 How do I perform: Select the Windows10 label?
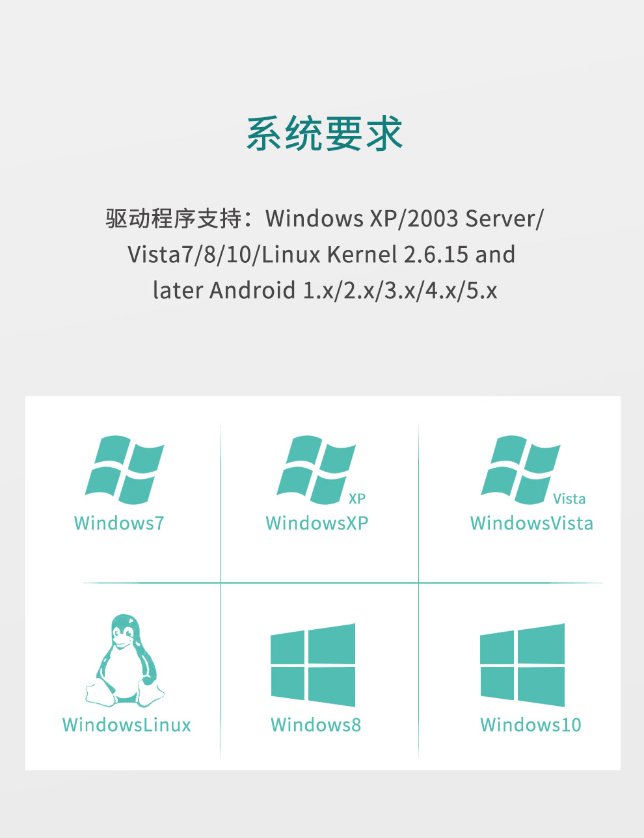pos(531,725)
